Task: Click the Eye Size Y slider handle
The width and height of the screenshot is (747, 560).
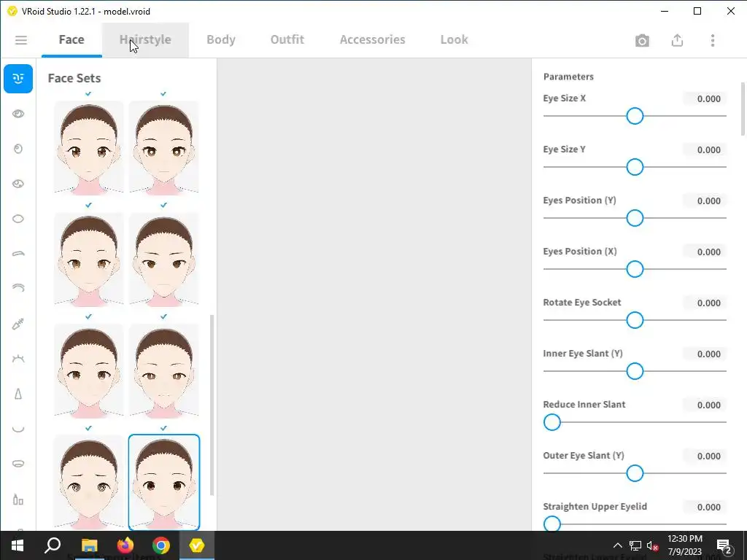Action: pos(635,167)
